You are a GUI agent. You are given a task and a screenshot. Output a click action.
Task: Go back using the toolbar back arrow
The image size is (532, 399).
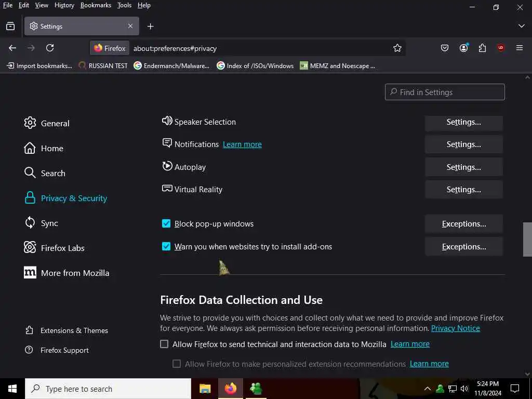12,48
